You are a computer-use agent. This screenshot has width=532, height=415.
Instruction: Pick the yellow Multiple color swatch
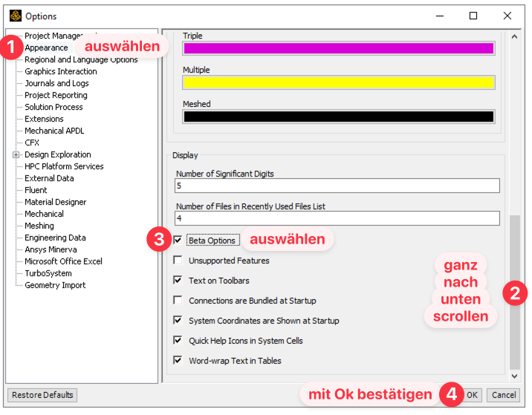coord(338,82)
